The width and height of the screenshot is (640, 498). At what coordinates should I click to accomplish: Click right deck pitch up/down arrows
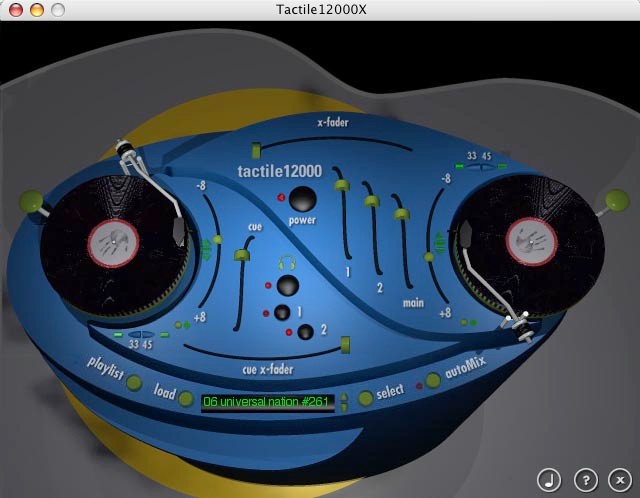coord(440,244)
